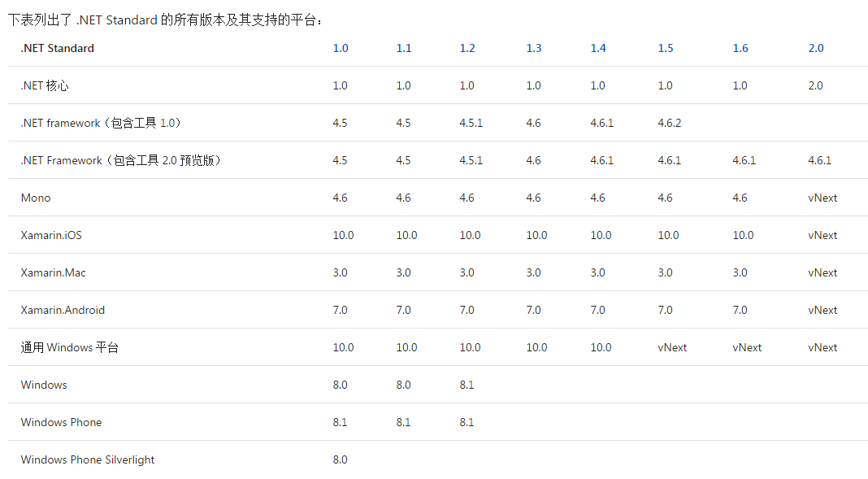Click '10.0' under 1.0 in Xamarin.iOS row

point(343,235)
